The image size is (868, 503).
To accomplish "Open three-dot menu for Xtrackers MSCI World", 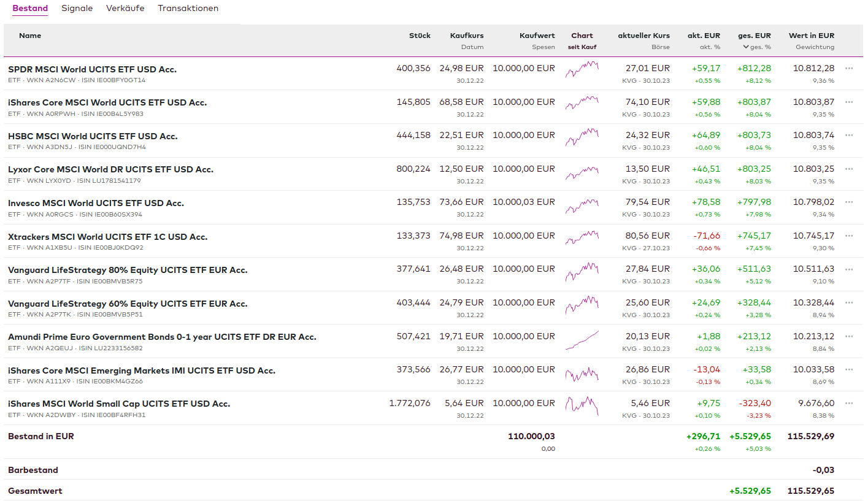I will (849, 236).
